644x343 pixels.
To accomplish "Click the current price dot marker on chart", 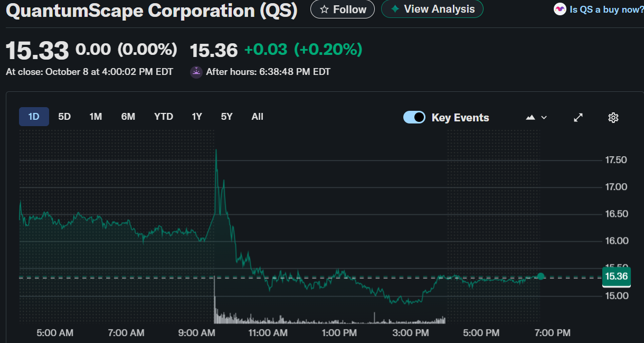I will tap(541, 276).
